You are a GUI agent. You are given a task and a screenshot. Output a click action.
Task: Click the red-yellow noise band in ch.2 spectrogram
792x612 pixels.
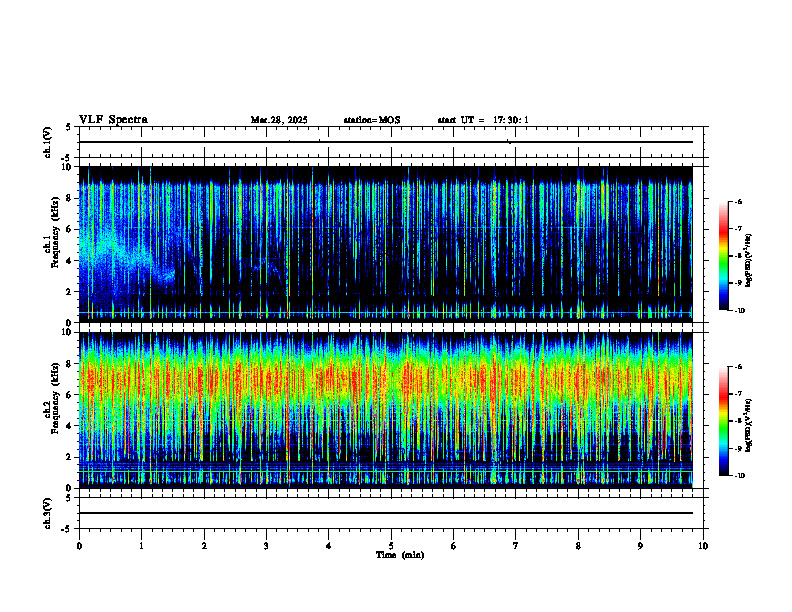point(386,381)
